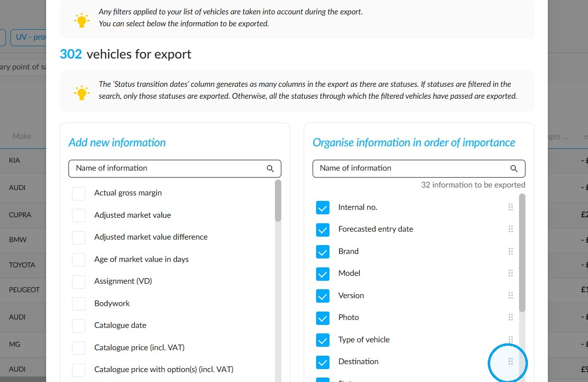Focus the Add new information search field
Image resolution: width=588 pixels, height=382 pixels.
point(175,169)
